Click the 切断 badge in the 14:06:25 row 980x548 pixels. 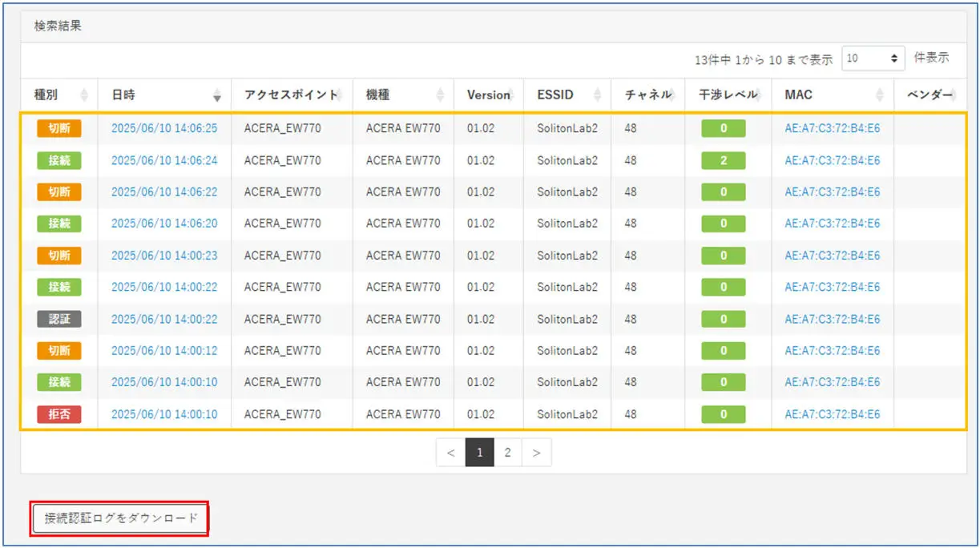pyautogui.click(x=59, y=128)
